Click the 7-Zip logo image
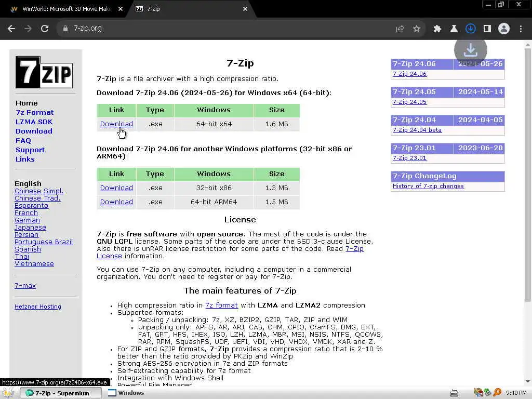 44,72
